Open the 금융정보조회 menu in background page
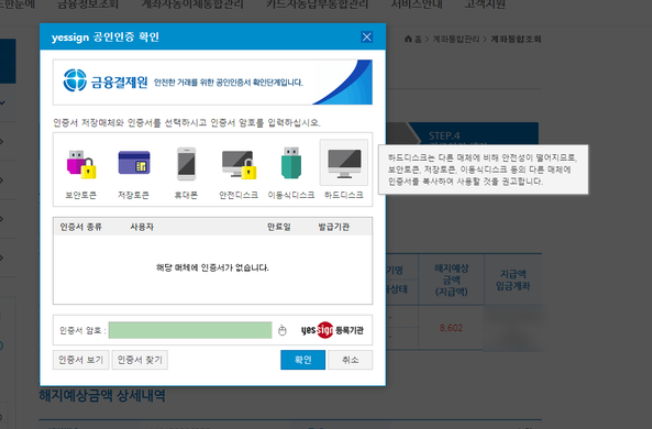Image resolution: width=652 pixels, height=429 pixels. (88, 5)
